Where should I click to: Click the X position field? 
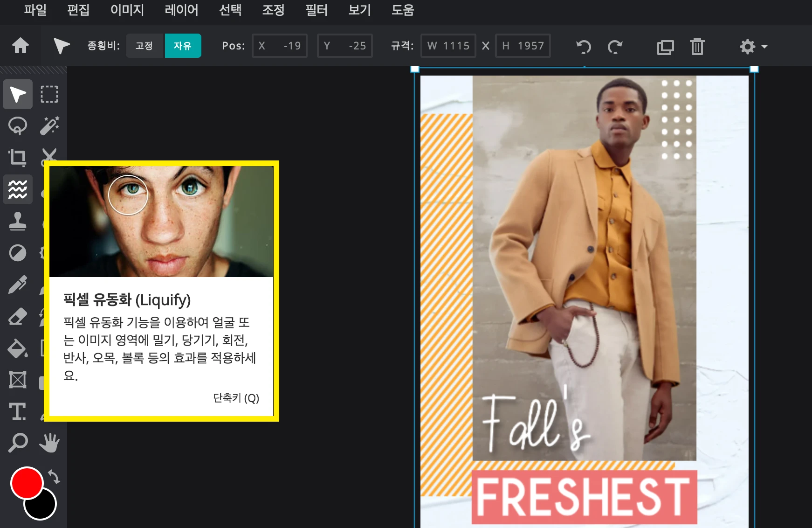pyautogui.click(x=280, y=46)
